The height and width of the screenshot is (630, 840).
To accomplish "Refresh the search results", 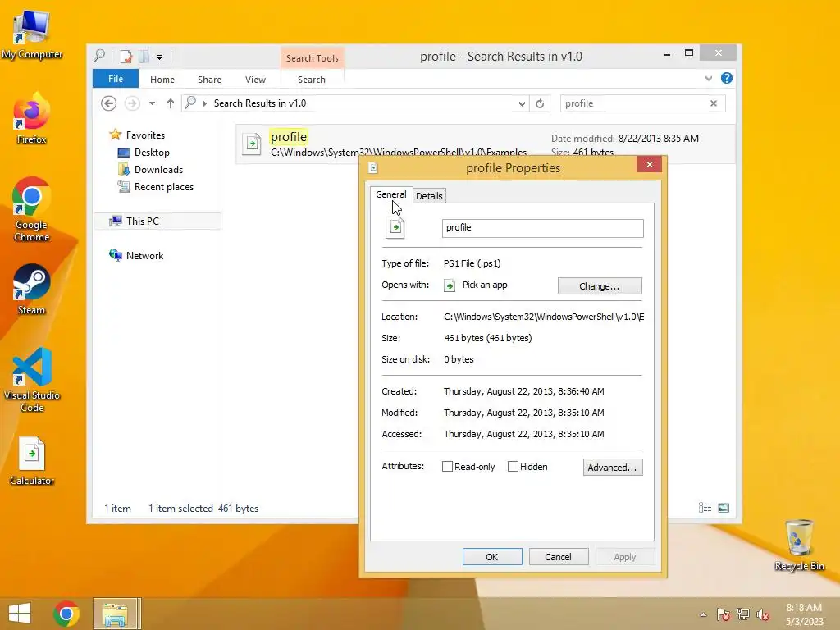I will point(540,103).
